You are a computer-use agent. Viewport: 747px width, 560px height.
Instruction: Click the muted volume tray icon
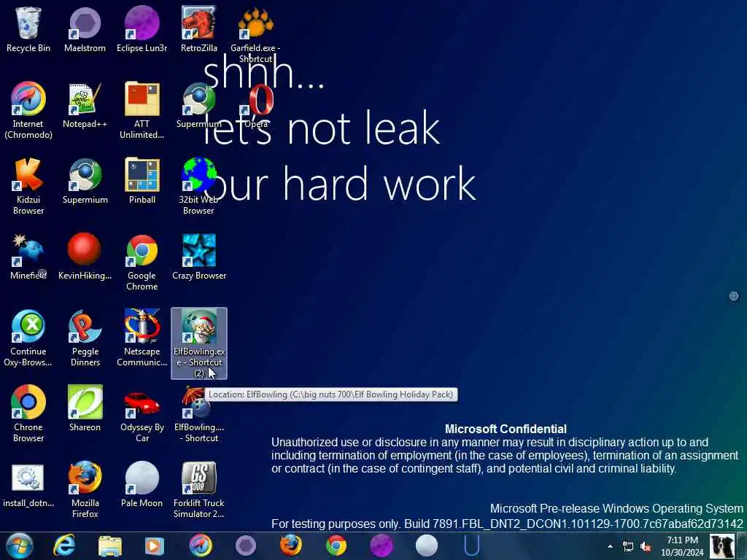point(646,547)
